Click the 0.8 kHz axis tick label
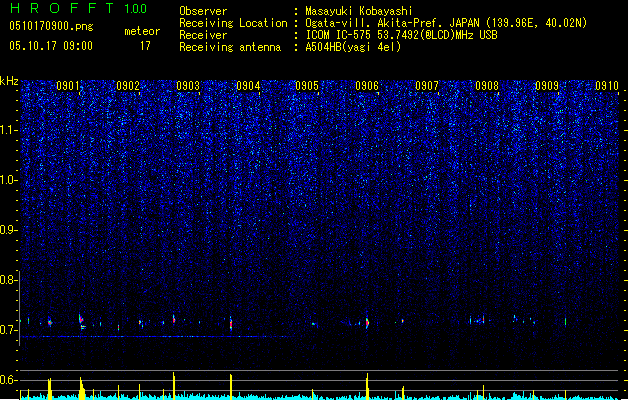The height and width of the screenshot is (400, 629). (8, 280)
